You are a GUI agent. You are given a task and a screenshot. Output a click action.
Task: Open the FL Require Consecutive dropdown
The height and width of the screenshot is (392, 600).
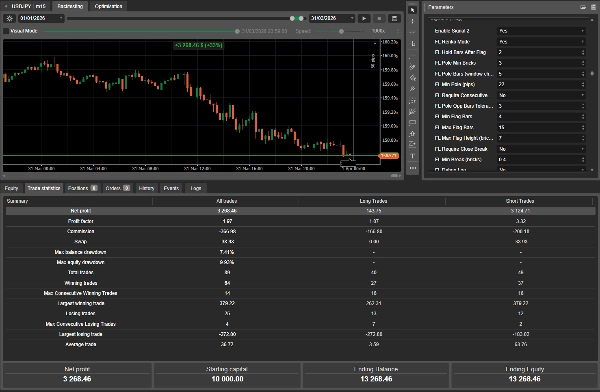(541, 95)
